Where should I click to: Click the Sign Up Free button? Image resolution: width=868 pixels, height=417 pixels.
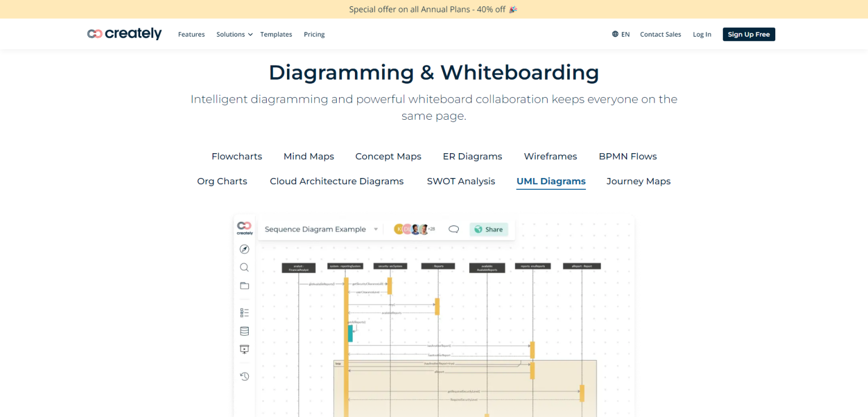click(749, 34)
